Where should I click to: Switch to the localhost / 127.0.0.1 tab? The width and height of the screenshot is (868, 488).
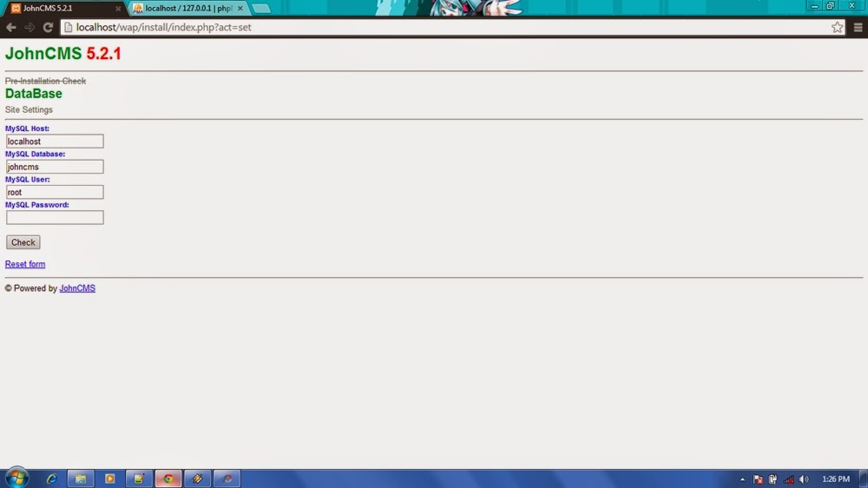tap(188, 9)
